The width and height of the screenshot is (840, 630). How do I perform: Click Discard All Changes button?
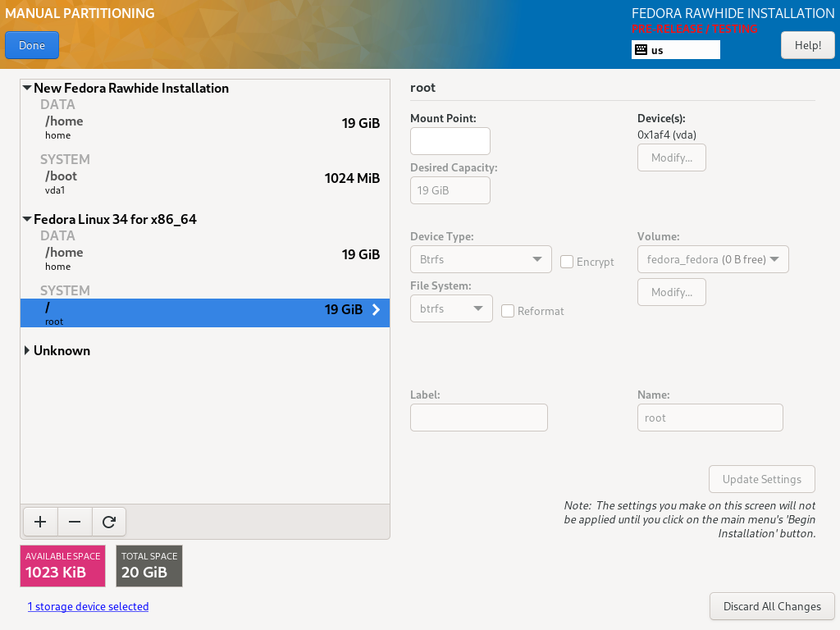tap(772, 606)
